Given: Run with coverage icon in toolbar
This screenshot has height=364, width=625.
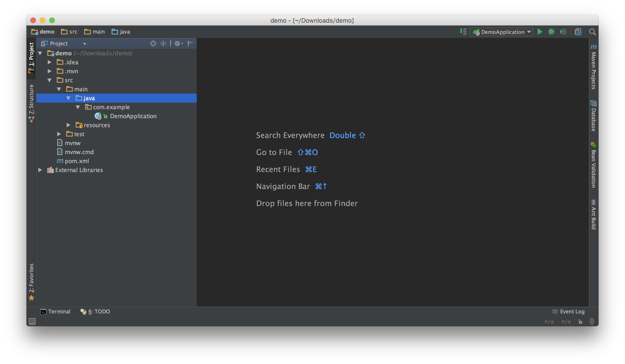Looking at the screenshot, I should point(563,32).
